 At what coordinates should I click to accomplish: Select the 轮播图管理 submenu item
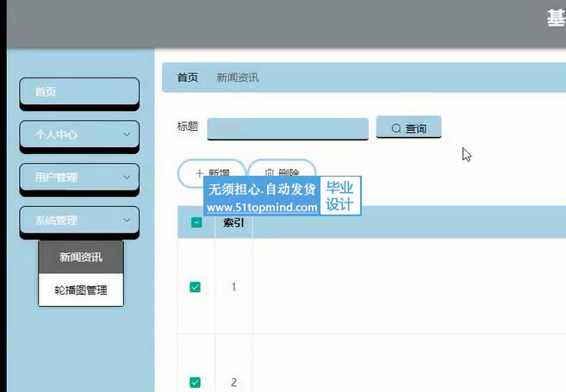tap(81, 289)
